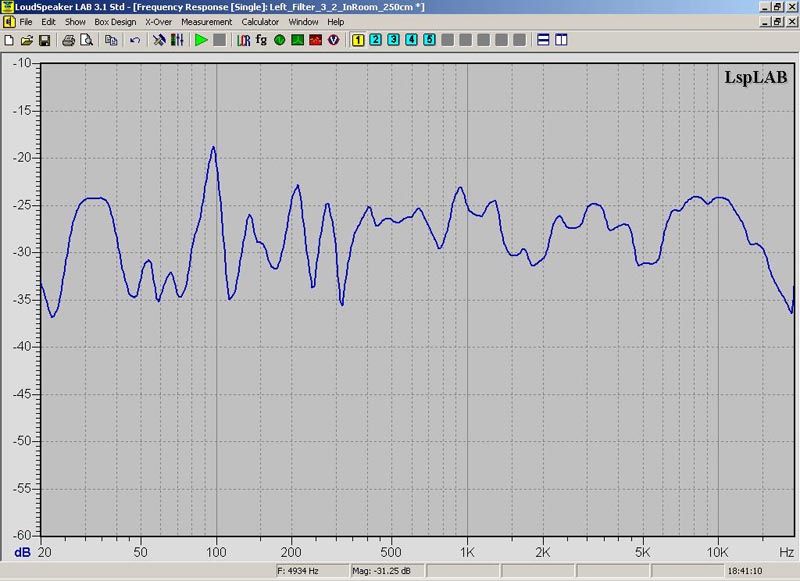
Task: Toggle curve memory 5 button
Action: [x=430, y=40]
